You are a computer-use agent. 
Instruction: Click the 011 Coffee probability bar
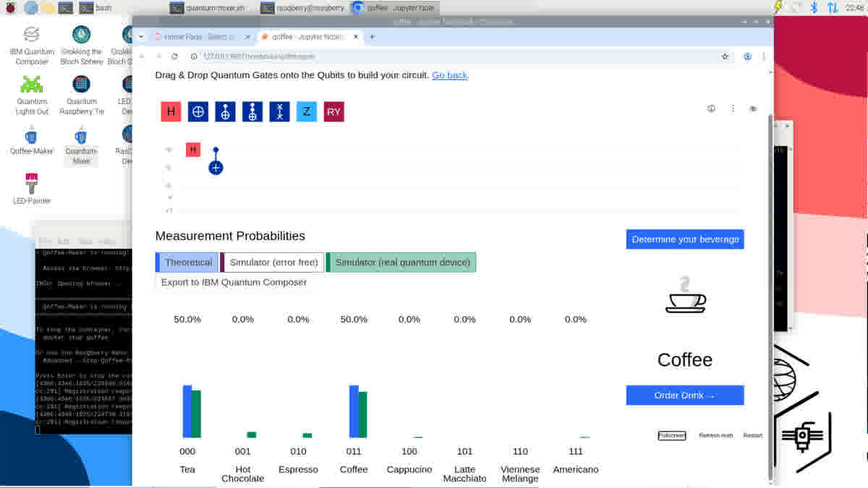(358, 411)
